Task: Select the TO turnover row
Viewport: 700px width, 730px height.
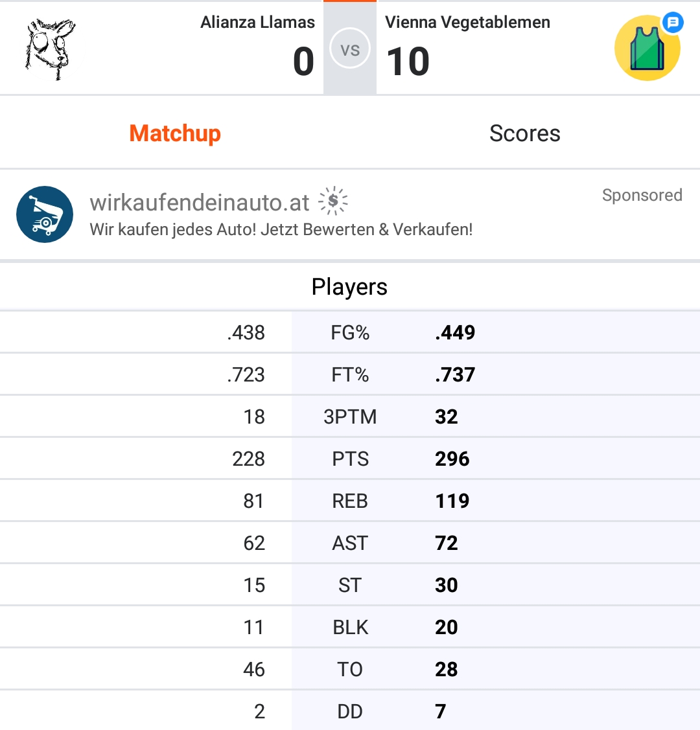Action: (x=350, y=670)
